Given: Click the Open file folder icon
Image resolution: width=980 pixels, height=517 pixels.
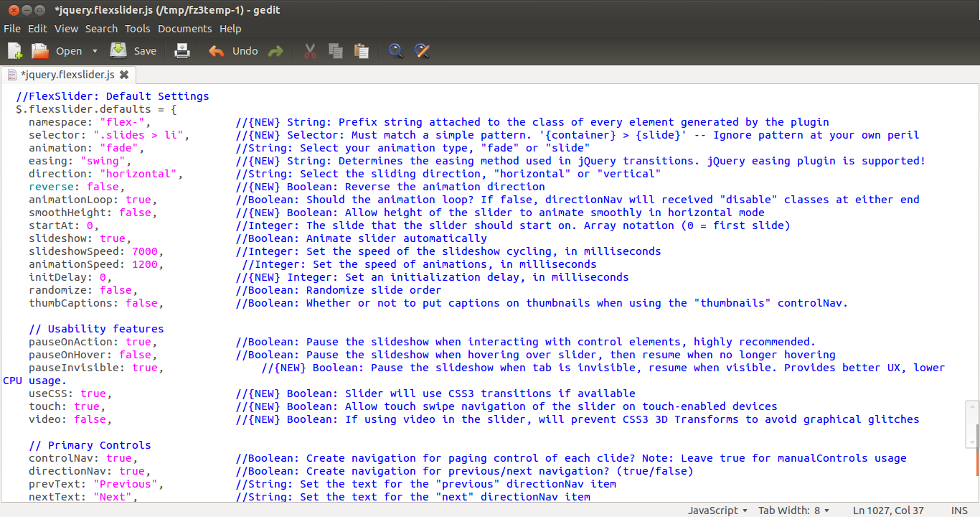Looking at the screenshot, I should 40,51.
